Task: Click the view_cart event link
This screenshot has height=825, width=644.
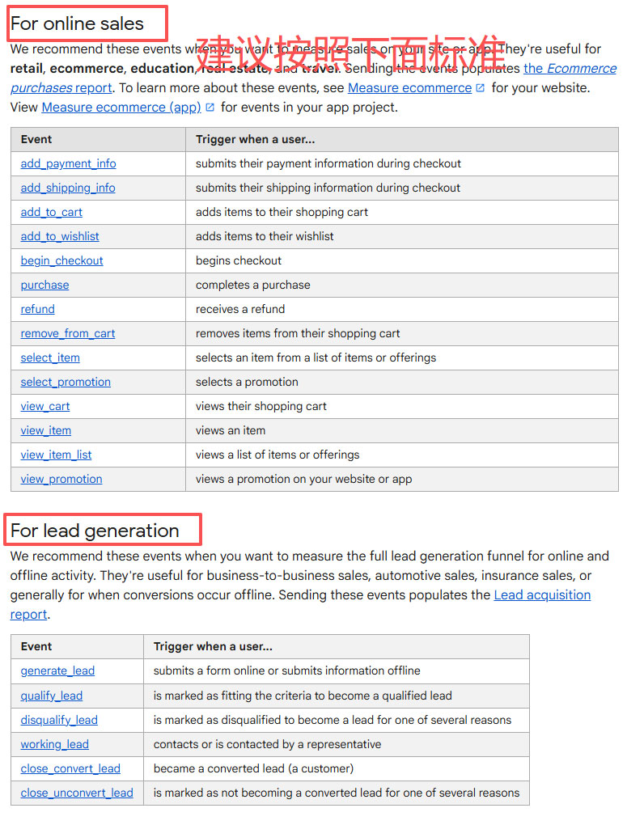Action: tap(45, 406)
